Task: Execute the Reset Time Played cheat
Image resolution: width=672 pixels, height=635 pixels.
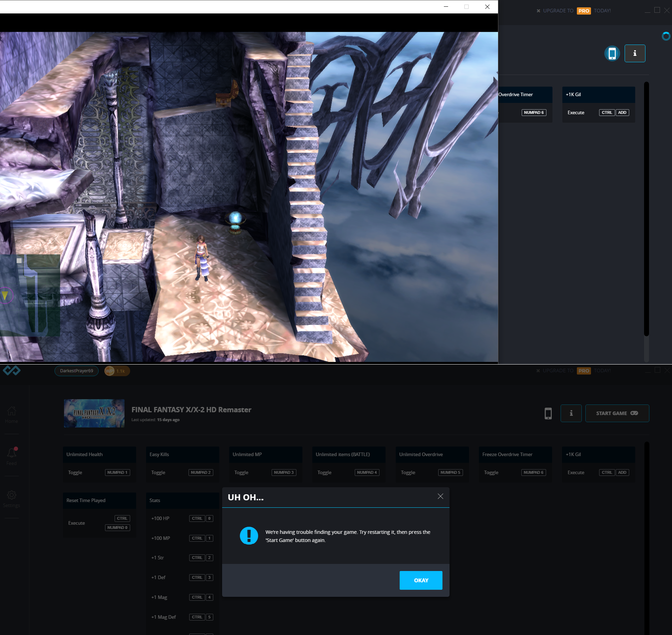Action: pyautogui.click(x=76, y=523)
